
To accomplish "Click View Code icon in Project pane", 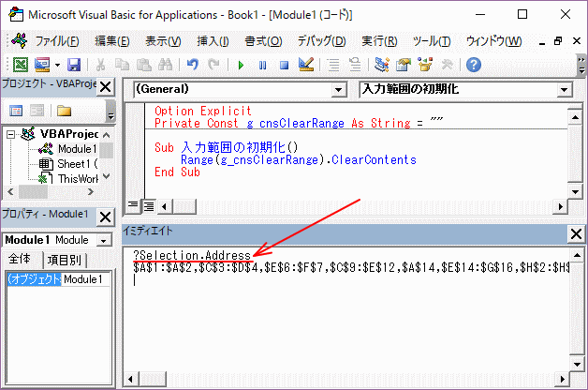I will [x=16, y=111].
